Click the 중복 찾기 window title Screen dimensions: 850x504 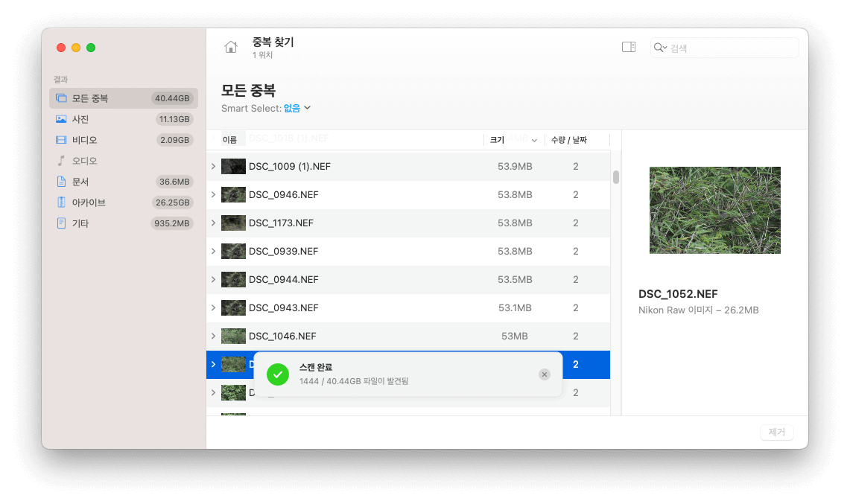(273, 42)
